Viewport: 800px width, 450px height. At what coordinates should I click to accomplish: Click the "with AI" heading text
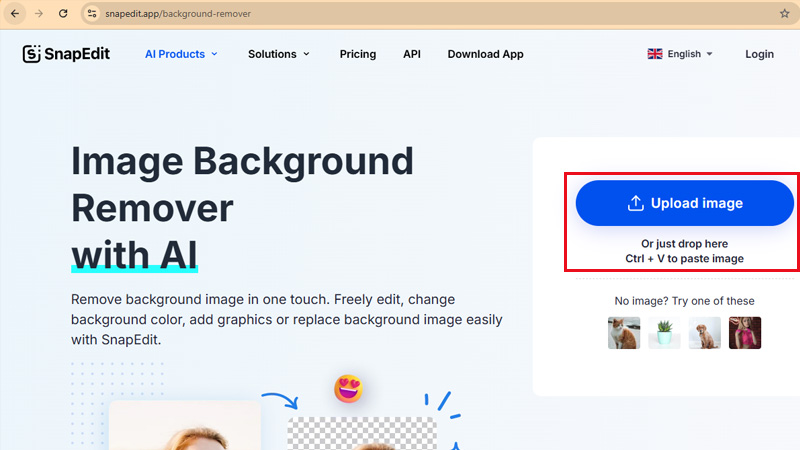tap(134, 255)
